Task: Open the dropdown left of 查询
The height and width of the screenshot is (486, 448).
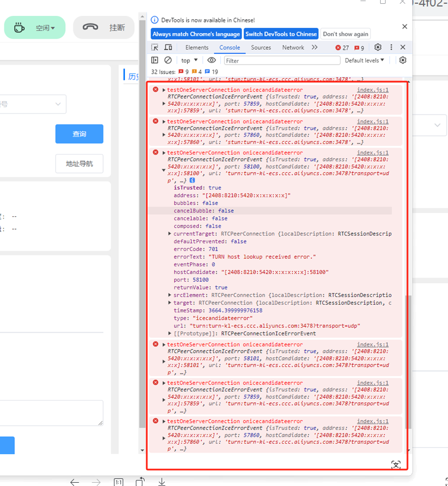Action: 32,104
